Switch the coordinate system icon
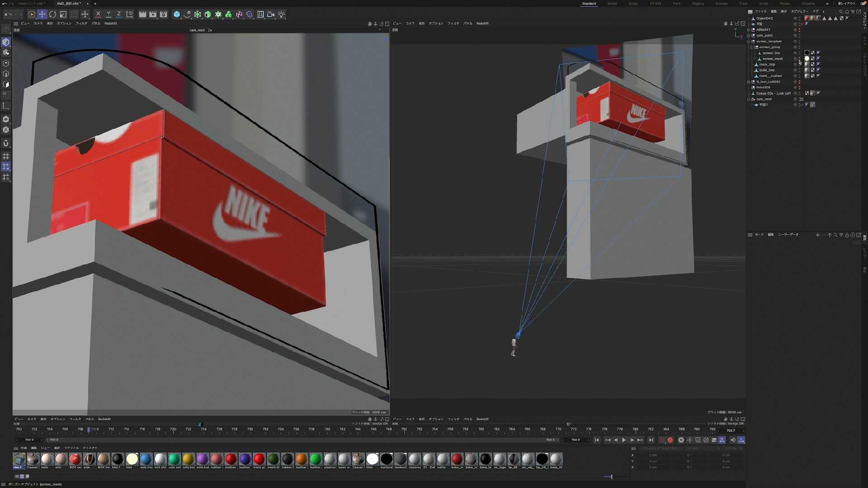Image resolution: width=868 pixels, height=488 pixels. 130,14
